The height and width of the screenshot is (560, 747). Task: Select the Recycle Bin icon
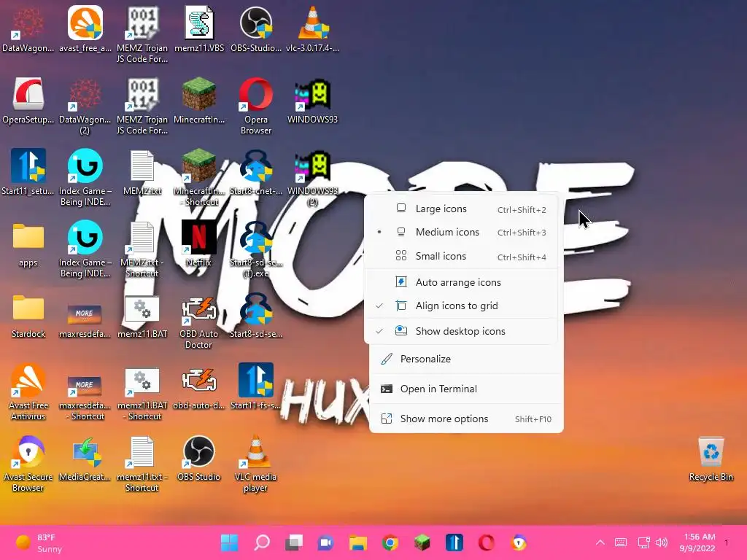(711, 458)
